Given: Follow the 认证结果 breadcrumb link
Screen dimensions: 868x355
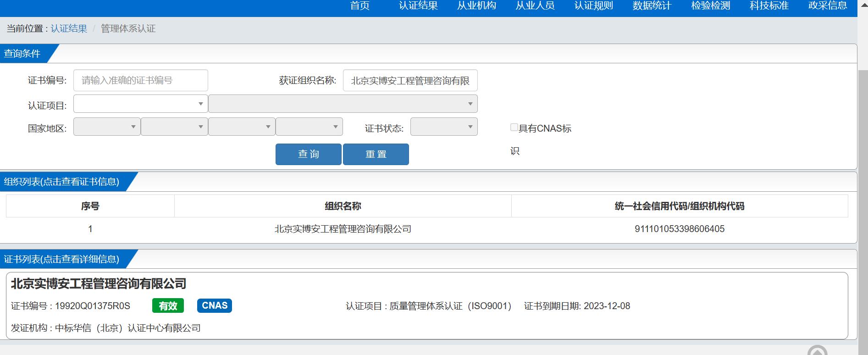Looking at the screenshot, I should 69,28.
